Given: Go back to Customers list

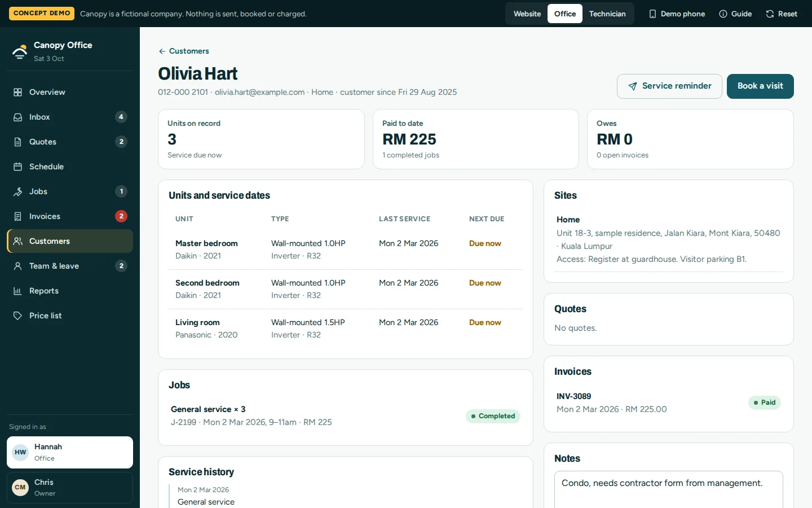Looking at the screenshot, I should pyautogui.click(x=184, y=51).
